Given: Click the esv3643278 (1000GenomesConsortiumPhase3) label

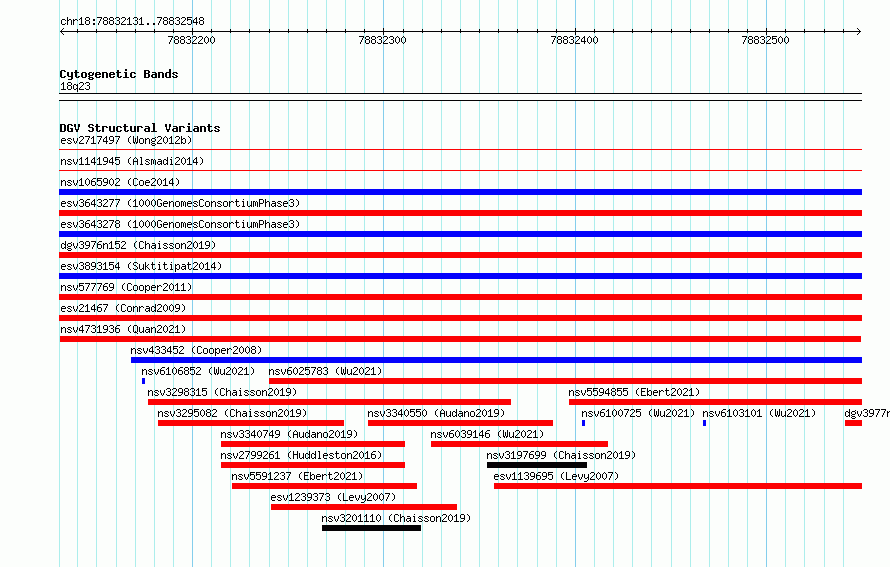Looking at the screenshot, I should (180, 224).
